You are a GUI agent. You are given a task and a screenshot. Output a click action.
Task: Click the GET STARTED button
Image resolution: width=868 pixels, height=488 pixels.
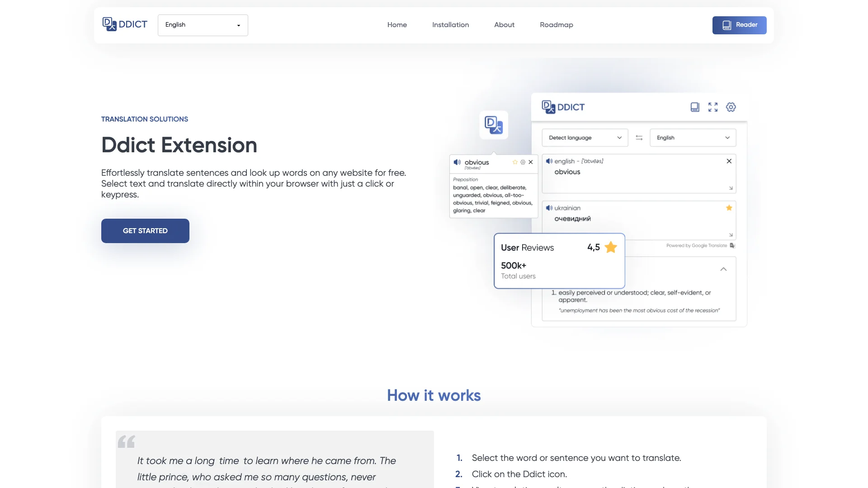tap(145, 230)
